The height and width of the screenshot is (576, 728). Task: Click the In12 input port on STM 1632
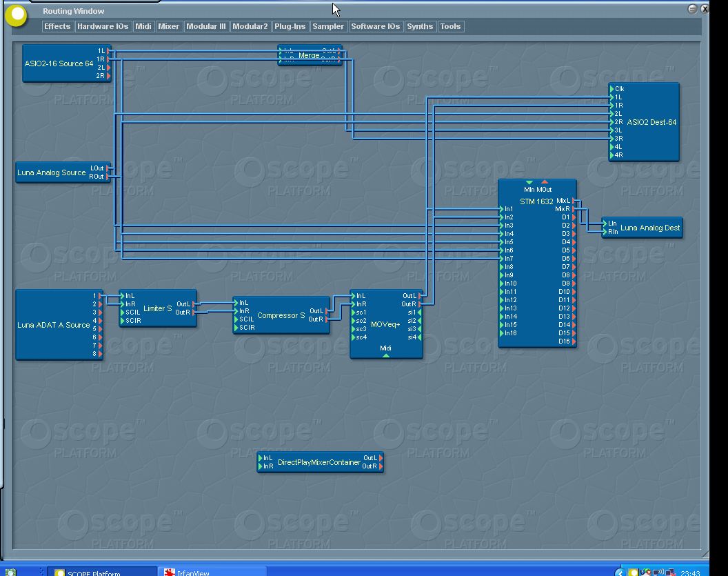tap(501, 300)
